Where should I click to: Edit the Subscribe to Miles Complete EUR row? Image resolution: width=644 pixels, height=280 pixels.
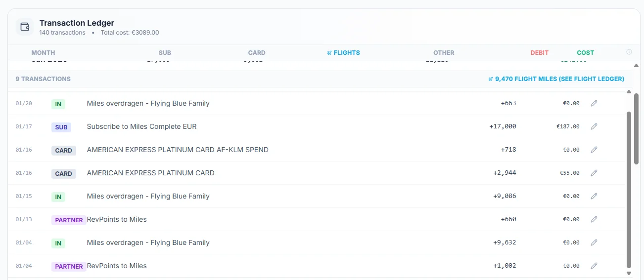point(594,126)
